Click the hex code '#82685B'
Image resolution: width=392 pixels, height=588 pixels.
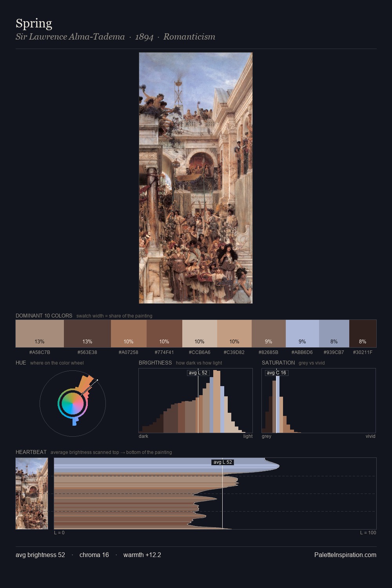(269, 352)
